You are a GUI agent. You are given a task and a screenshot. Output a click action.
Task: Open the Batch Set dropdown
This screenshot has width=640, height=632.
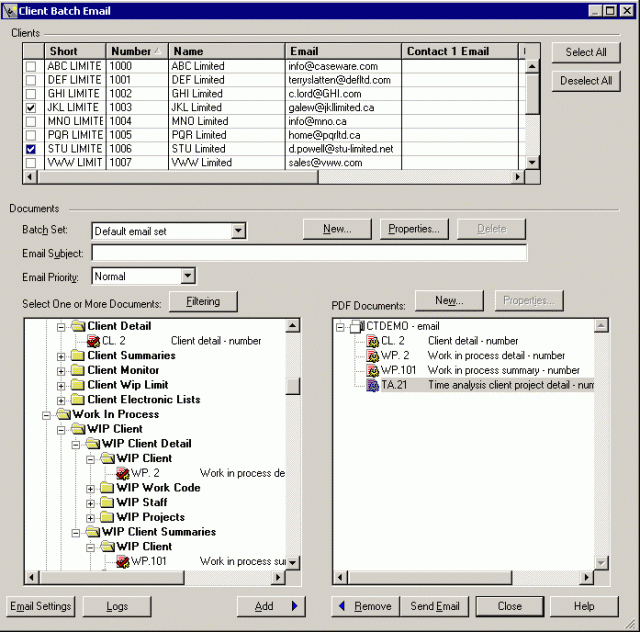point(237,231)
